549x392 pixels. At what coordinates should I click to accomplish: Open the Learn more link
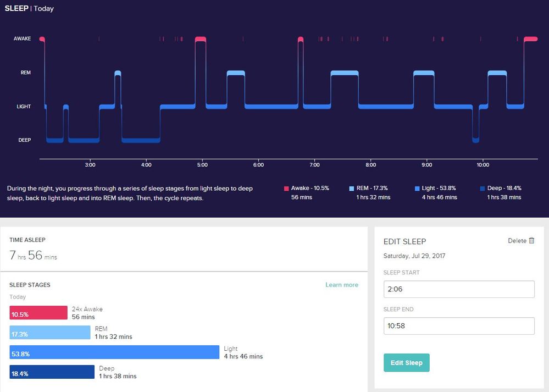(x=342, y=285)
